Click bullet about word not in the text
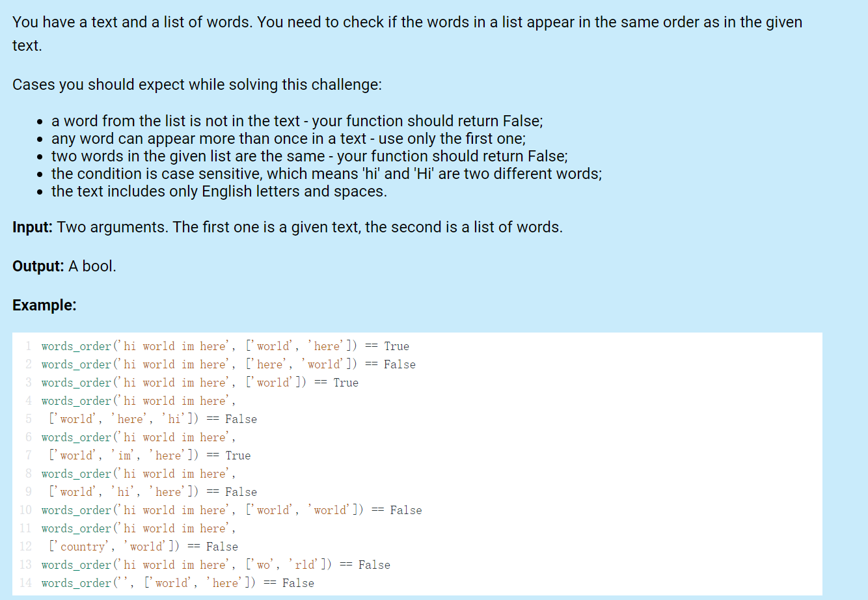868x600 pixels. [x=297, y=121]
